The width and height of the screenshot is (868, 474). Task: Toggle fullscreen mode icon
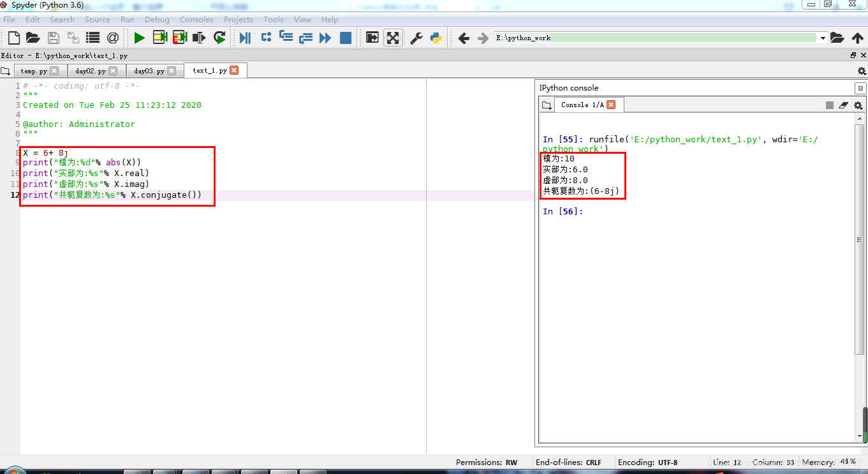click(393, 38)
